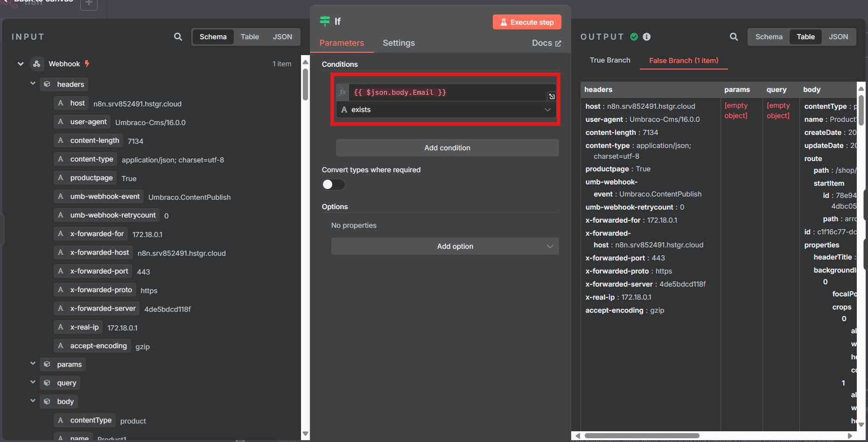Viewport: 868px width, 442px height.
Task: Click the input panel search icon
Action: (178, 37)
